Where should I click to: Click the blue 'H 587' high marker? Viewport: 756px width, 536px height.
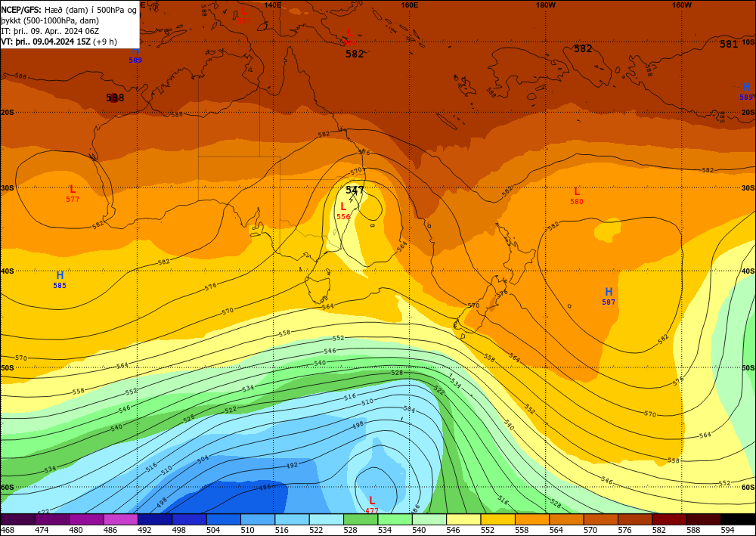(609, 296)
